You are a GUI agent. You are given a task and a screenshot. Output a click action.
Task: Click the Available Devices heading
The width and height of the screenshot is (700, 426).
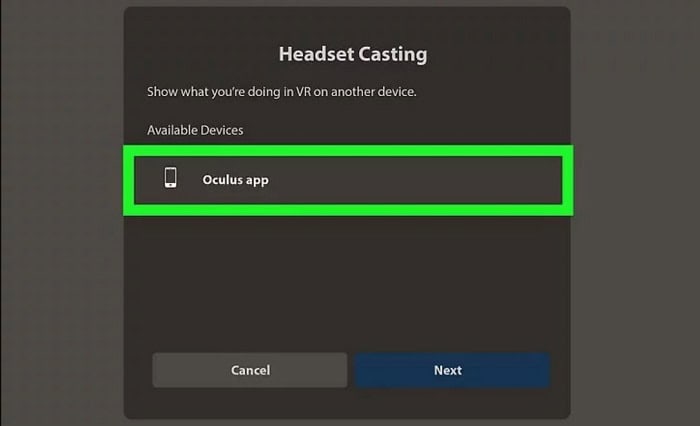pyautogui.click(x=195, y=130)
